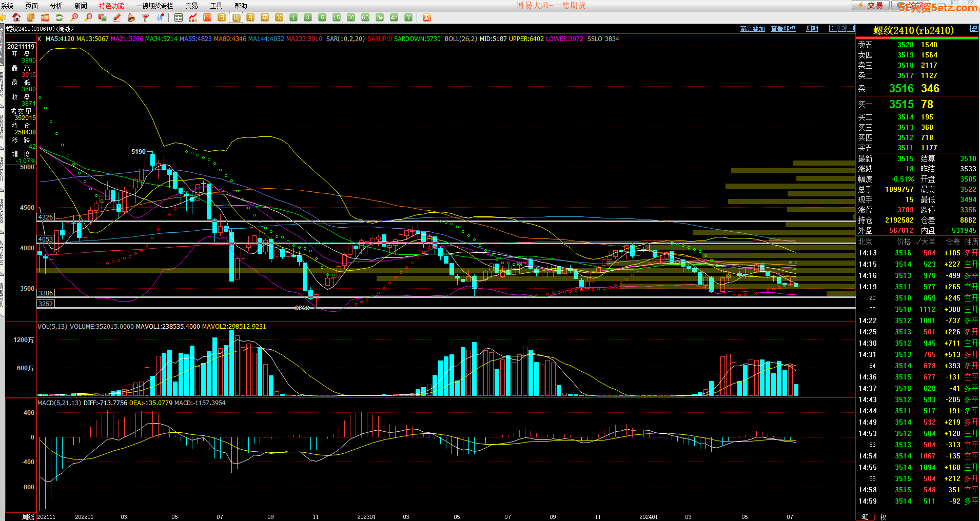Image resolution: width=980 pixels, height=521 pixels.
Task: Open the 一德期货专栏 menu
Action: coord(154,6)
